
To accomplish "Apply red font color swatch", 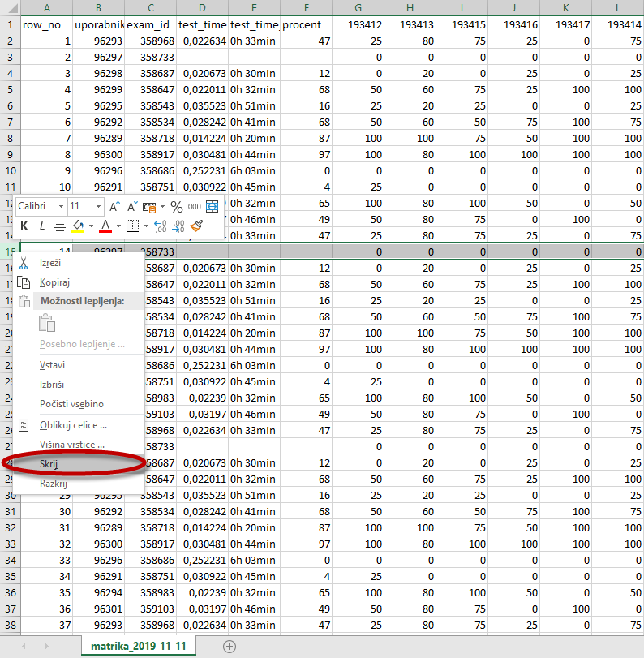I will pyautogui.click(x=105, y=226).
